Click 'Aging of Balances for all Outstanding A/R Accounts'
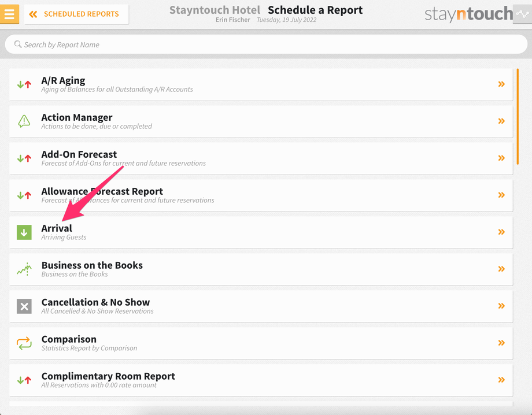Image resolution: width=532 pixels, height=415 pixels. click(117, 90)
